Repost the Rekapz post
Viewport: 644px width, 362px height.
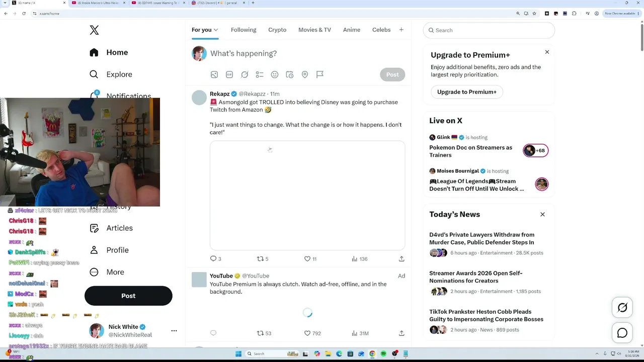click(x=263, y=259)
